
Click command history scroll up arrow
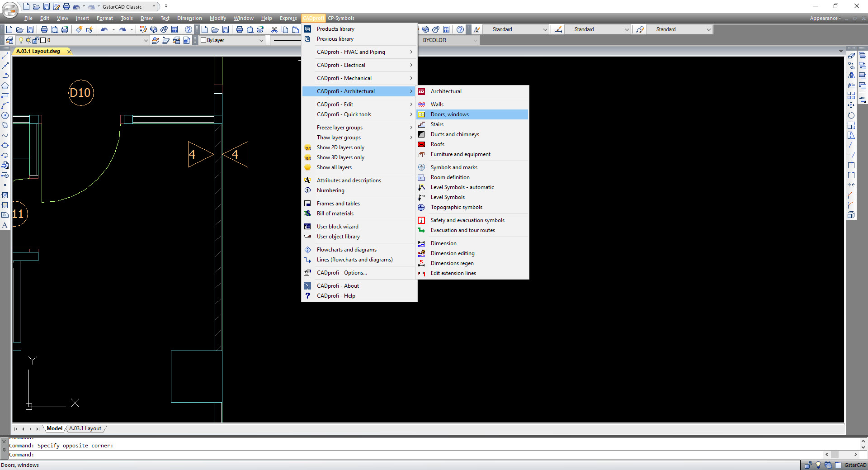(863, 441)
